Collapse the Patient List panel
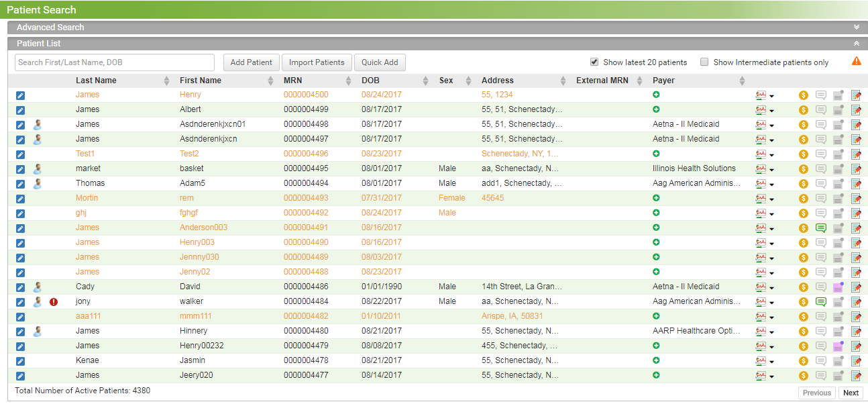Screen dimensions: 868x404 (x=856, y=42)
